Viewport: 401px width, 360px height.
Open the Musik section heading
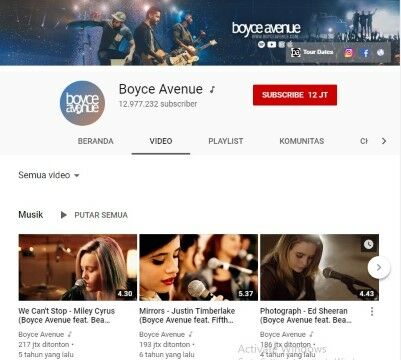31,214
